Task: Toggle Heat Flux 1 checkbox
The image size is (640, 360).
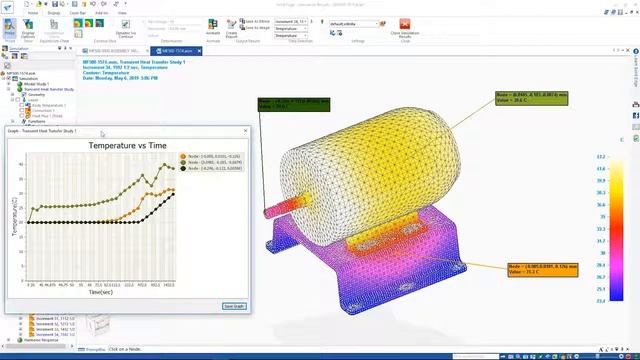Action: point(22,116)
